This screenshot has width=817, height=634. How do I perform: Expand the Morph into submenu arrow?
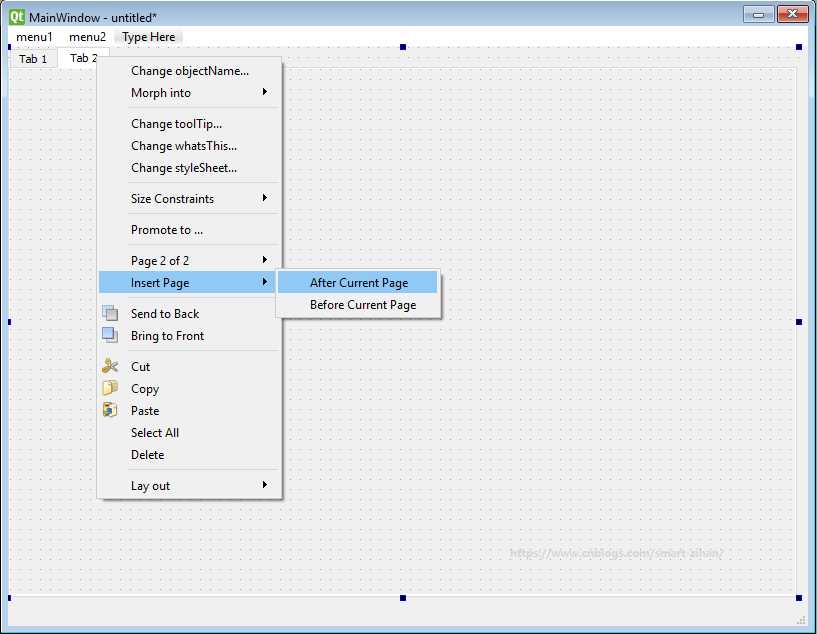(265, 92)
